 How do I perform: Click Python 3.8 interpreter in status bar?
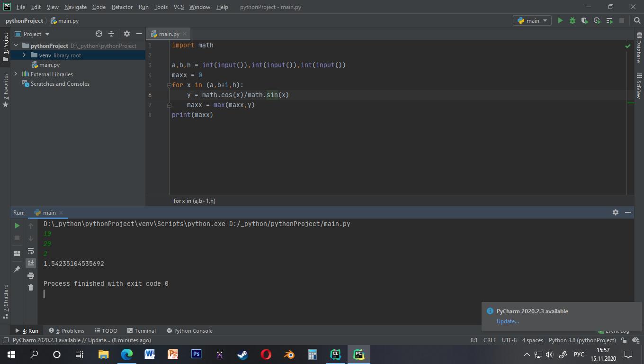(582, 340)
